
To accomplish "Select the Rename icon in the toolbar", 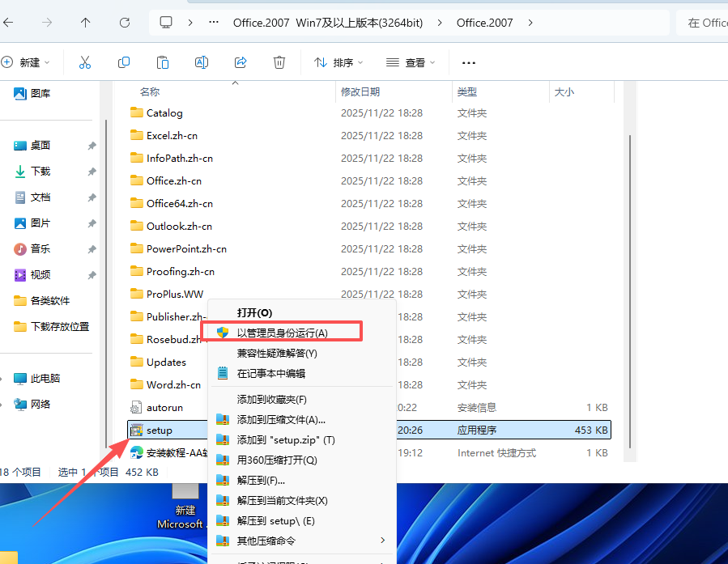I will (x=201, y=62).
